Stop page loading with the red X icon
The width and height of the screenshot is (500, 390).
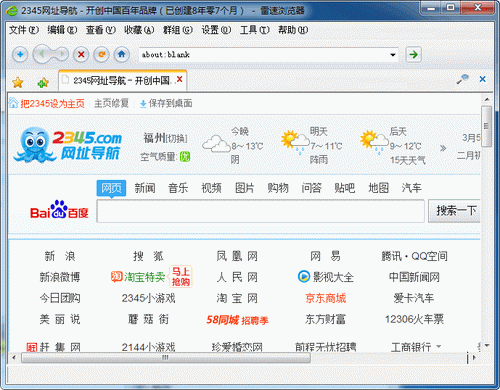[81, 54]
